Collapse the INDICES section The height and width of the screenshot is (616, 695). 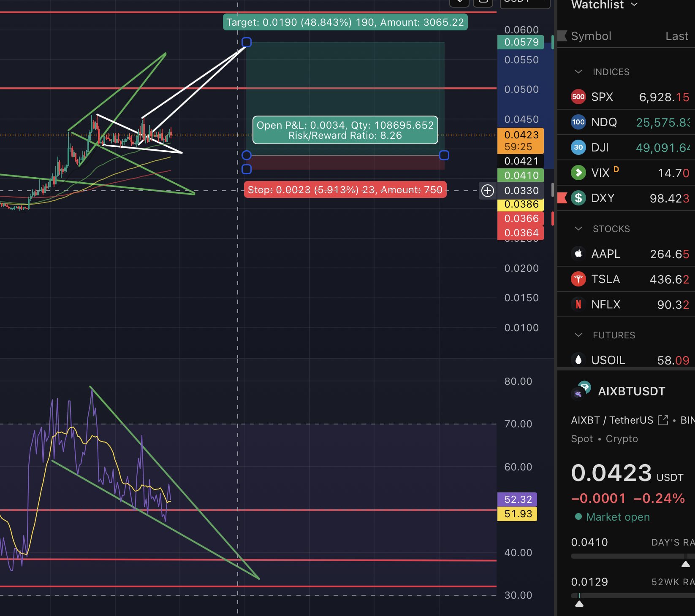578,72
